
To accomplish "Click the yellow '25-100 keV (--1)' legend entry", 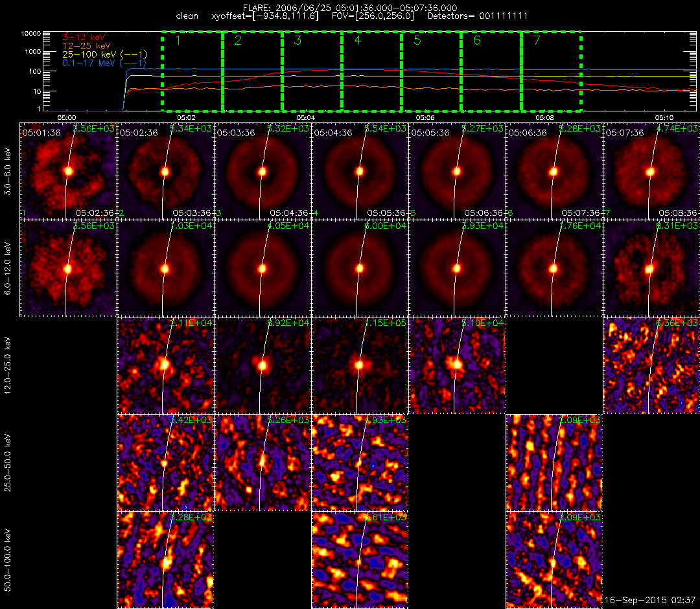I will tap(104, 54).
